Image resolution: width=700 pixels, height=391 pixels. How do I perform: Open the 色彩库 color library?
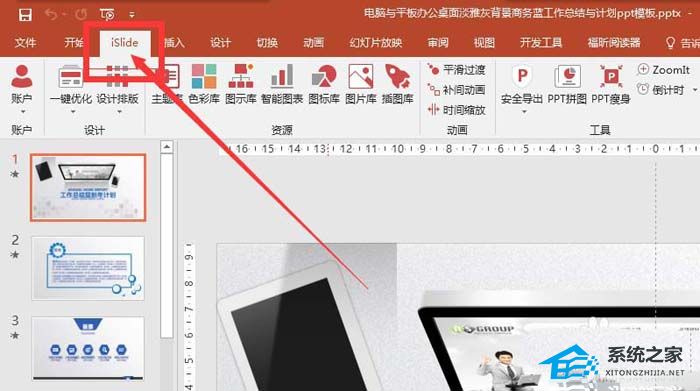click(204, 83)
